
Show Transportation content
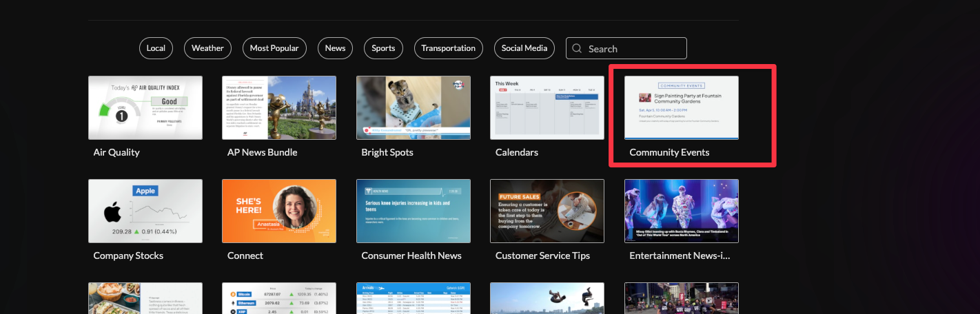[x=448, y=48]
